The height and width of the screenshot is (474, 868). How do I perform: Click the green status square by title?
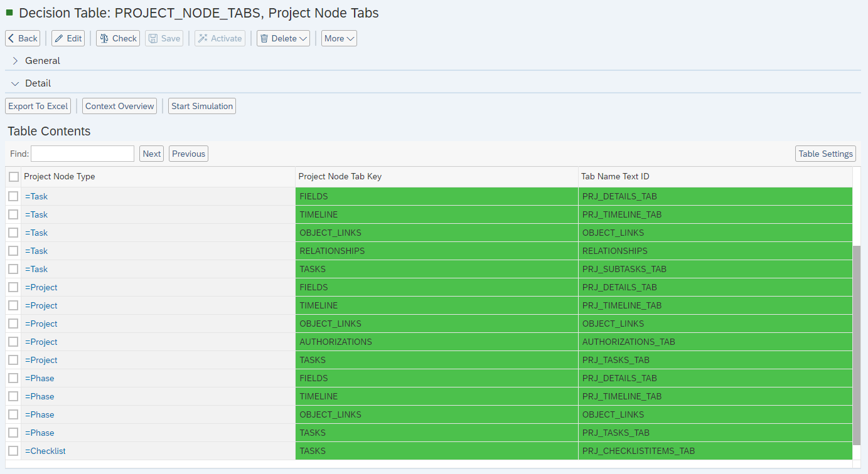pyautogui.click(x=9, y=13)
